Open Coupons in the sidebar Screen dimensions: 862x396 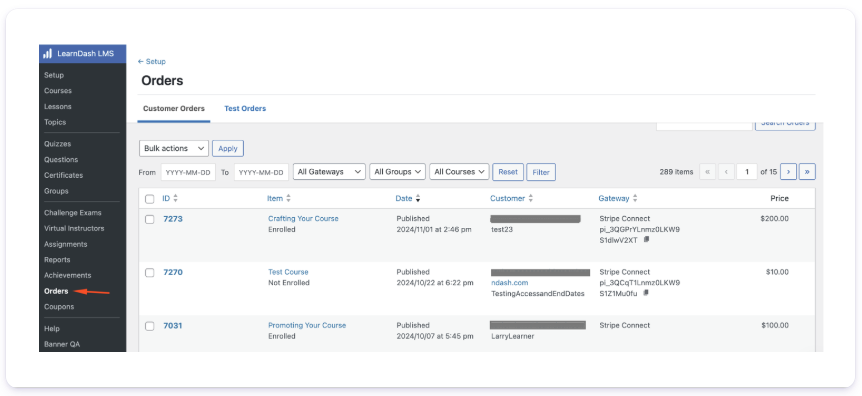(x=59, y=307)
